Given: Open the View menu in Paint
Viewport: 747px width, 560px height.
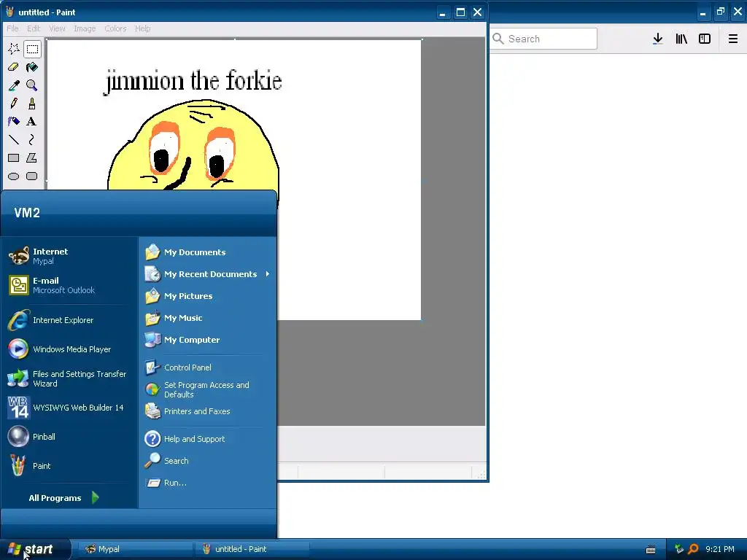Looking at the screenshot, I should (57, 28).
